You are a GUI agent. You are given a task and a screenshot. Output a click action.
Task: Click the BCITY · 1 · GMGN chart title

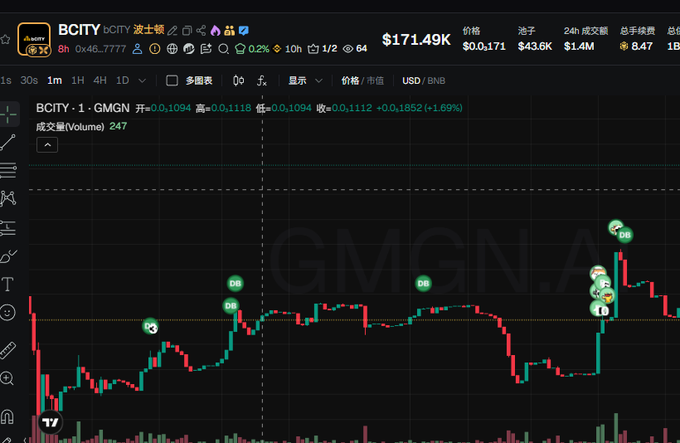tap(82, 108)
